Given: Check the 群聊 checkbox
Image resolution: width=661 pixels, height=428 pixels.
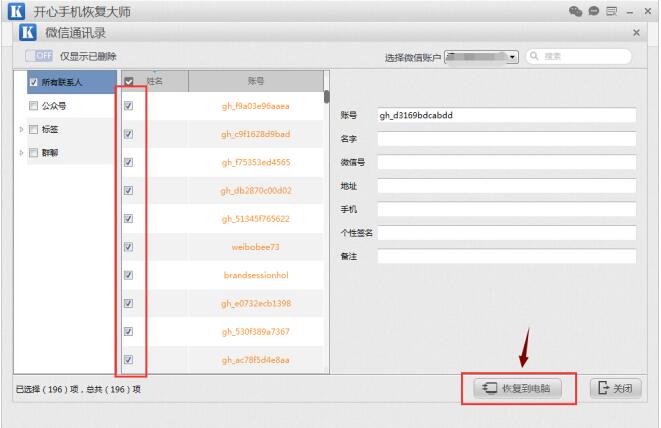Looking at the screenshot, I should click(33, 153).
